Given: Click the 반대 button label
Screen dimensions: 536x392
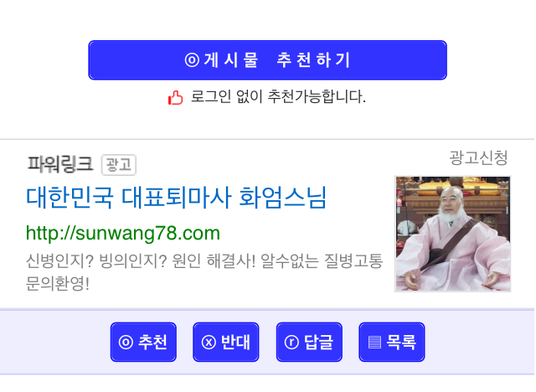Looking at the screenshot, I should point(235,342).
